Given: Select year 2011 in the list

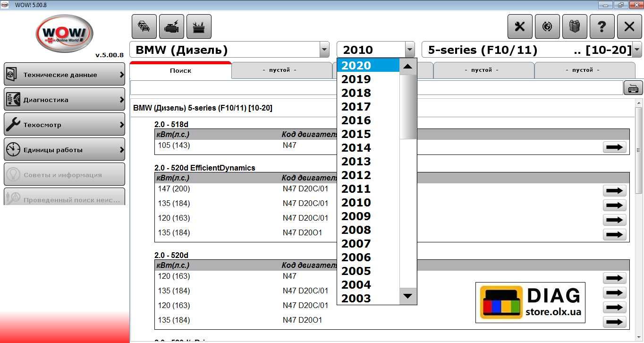Looking at the screenshot, I should click(368, 189).
